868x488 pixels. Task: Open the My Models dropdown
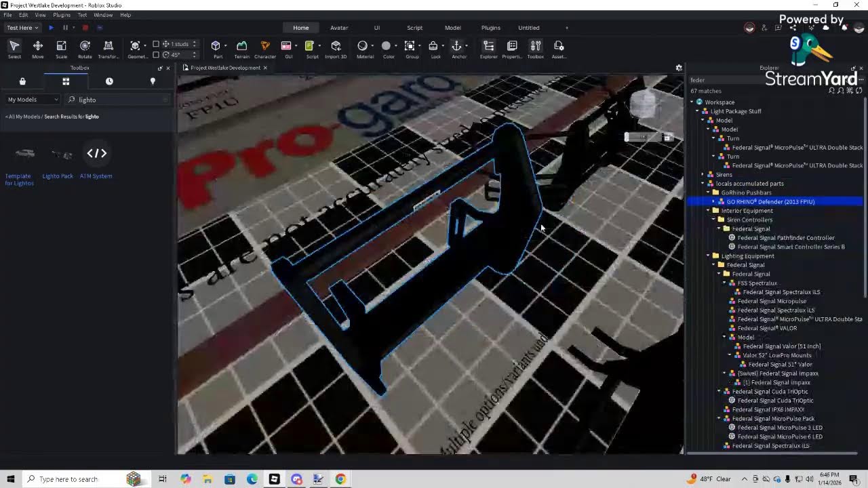(33, 100)
